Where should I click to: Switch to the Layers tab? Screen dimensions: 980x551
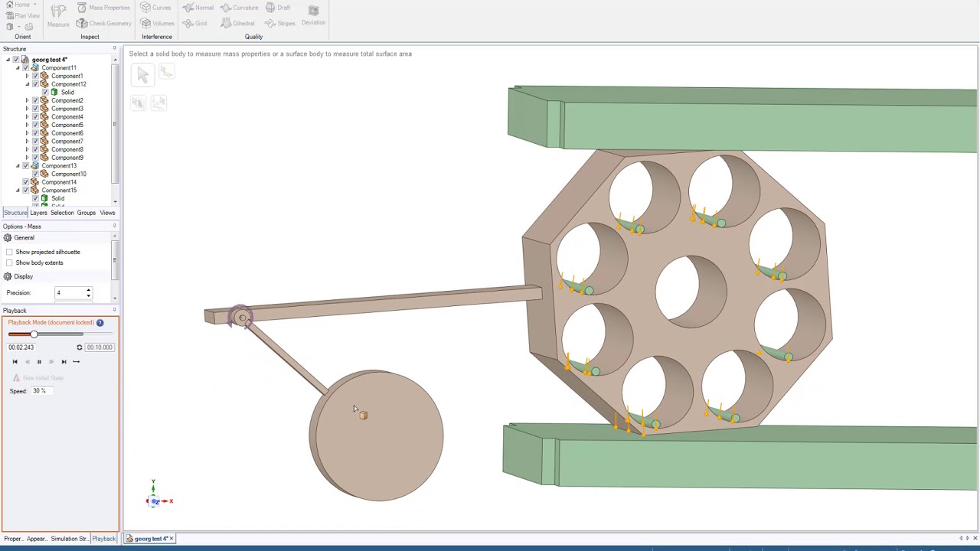pos(38,213)
